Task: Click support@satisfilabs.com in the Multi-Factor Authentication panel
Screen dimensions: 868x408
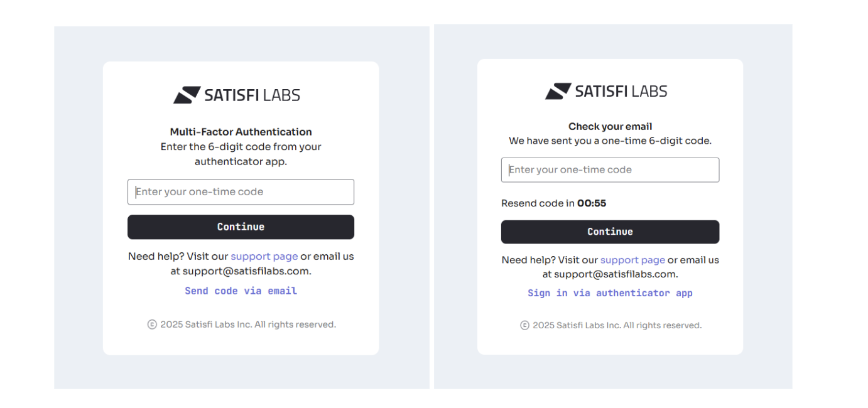Action: pyautogui.click(x=247, y=271)
